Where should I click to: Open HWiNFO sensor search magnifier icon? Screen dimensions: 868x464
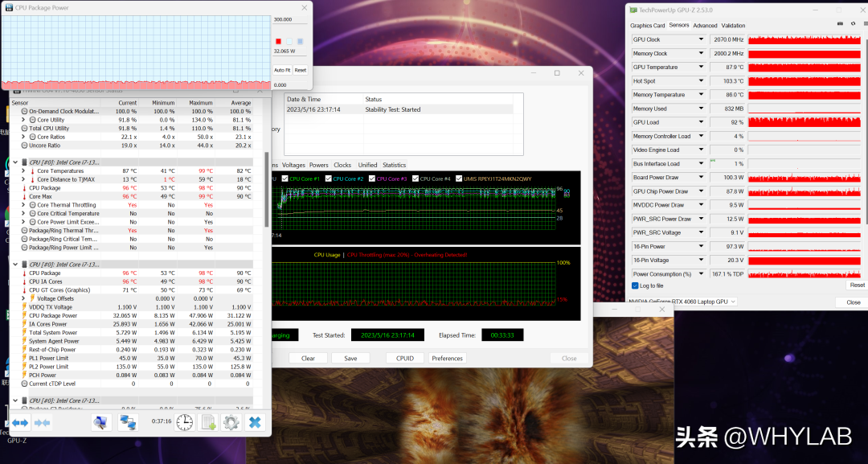[100, 423]
